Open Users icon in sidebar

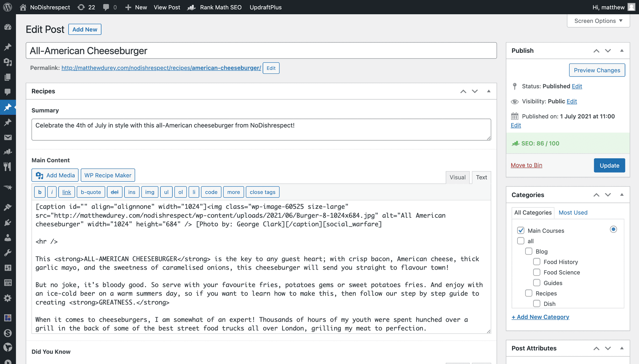tap(8, 238)
